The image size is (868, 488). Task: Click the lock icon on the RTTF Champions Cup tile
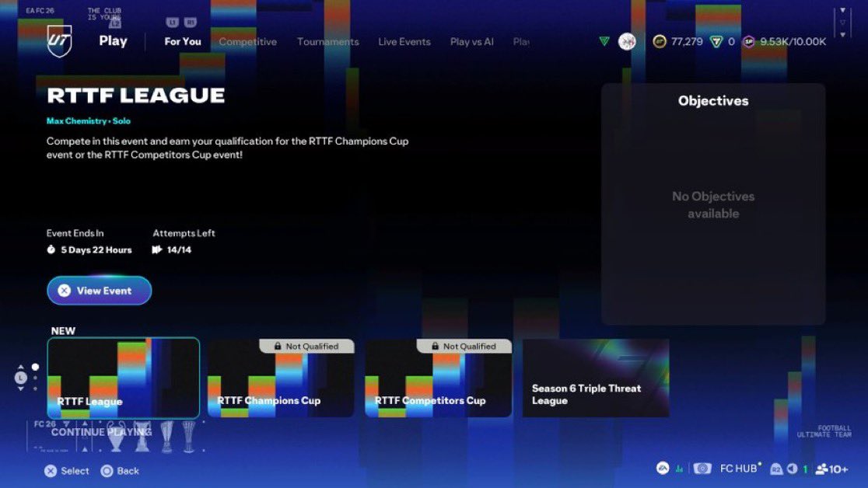[x=278, y=346]
